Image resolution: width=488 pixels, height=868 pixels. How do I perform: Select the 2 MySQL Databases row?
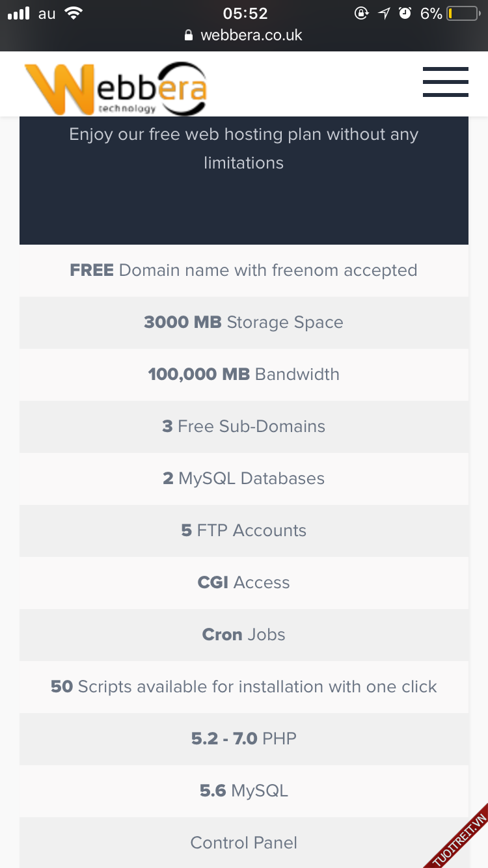(243, 478)
